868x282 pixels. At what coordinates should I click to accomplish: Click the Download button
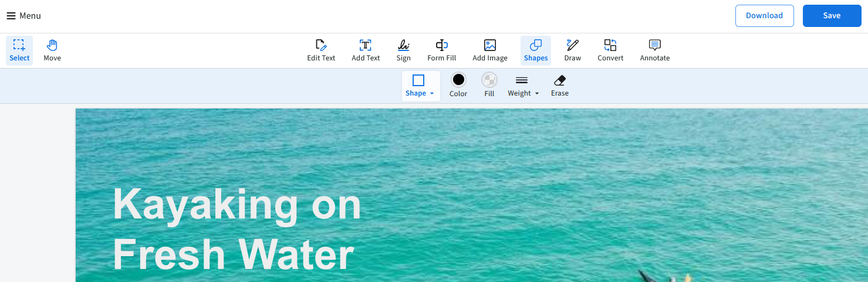coord(764,16)
